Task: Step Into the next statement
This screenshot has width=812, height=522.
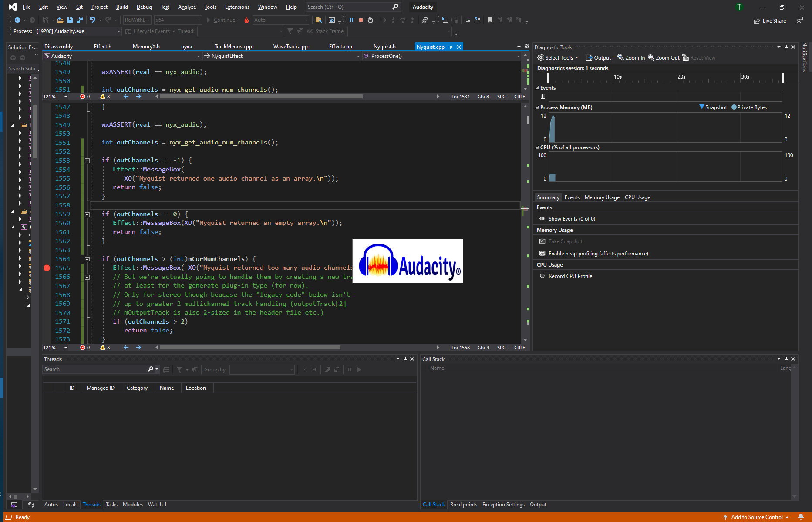Action: [393, 20]
